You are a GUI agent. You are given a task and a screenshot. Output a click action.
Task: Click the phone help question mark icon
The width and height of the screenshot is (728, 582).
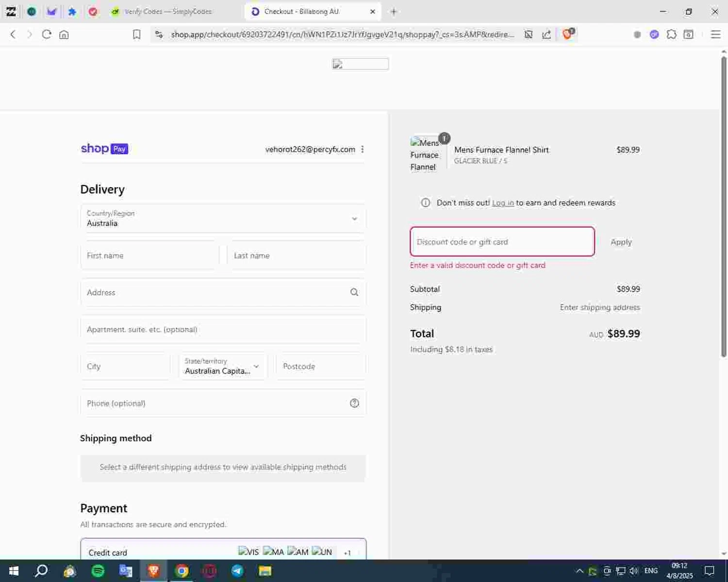(355, 403)
